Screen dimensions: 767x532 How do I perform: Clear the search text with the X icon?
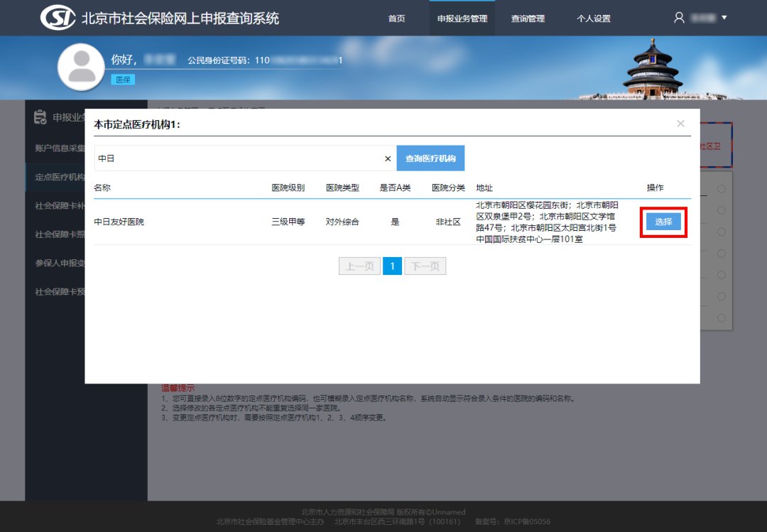coord(388,159)
